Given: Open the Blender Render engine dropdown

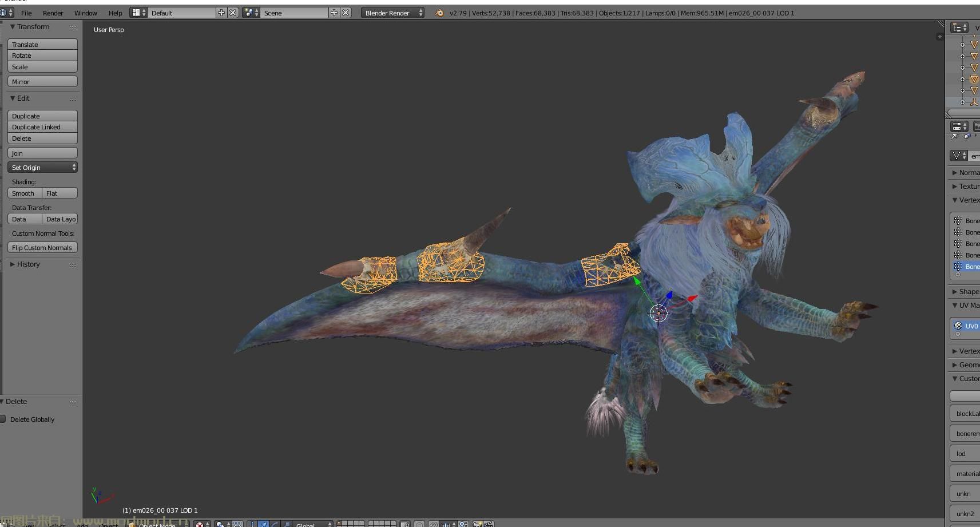Looking at the screenshot, I should [x=392, y=13].
